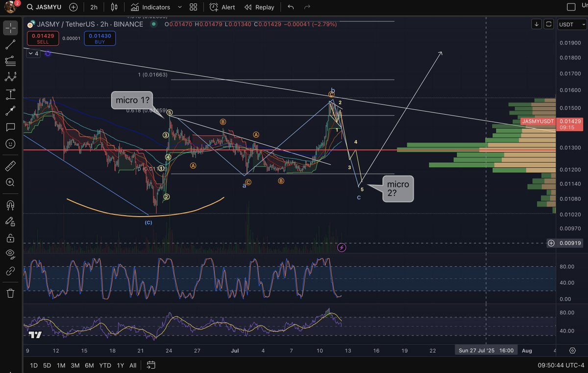
Task: Open the go-to-date calendar icon
Action: (151, 365)
